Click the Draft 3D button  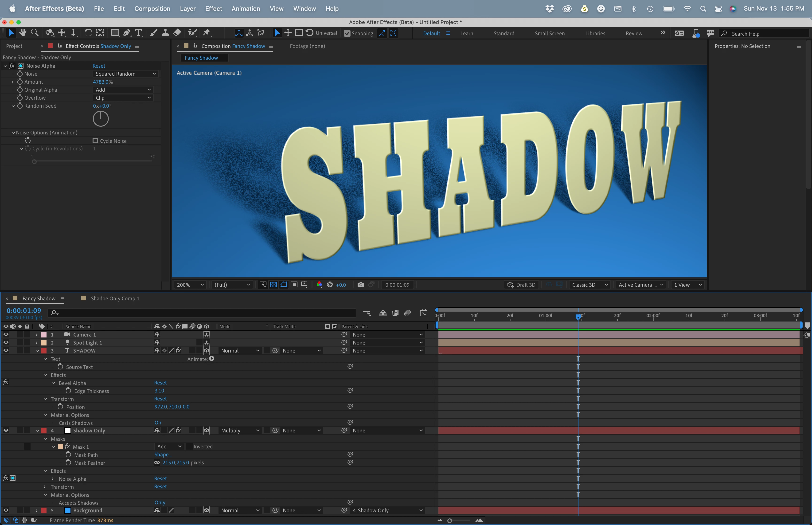click(x=521, y=285)
